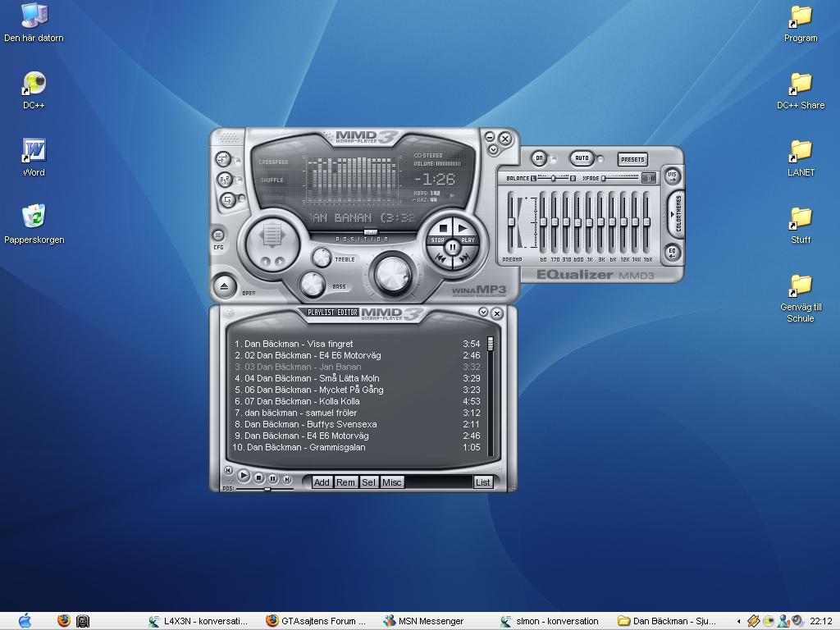
Task: Click the VIS arrow button on equalizer
Action: (x=672, y=176)
